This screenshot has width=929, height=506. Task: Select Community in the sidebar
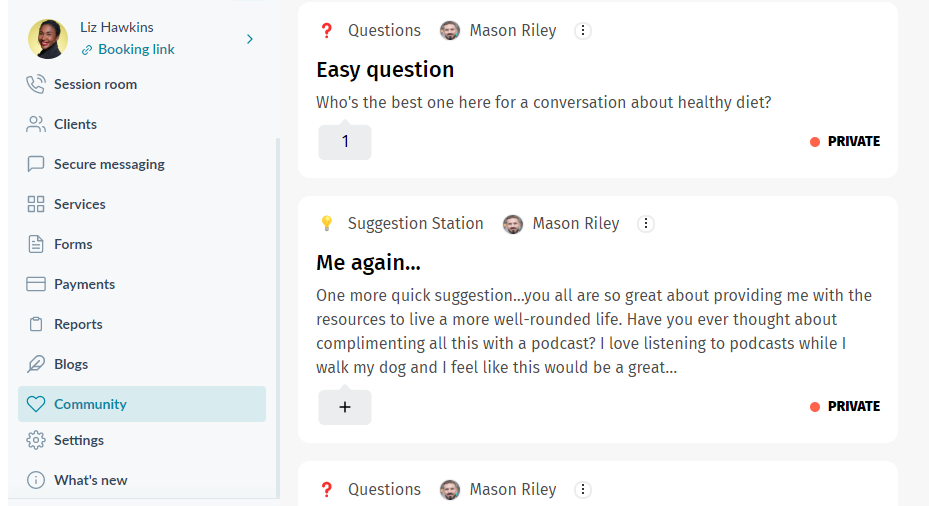coord(142,404)
